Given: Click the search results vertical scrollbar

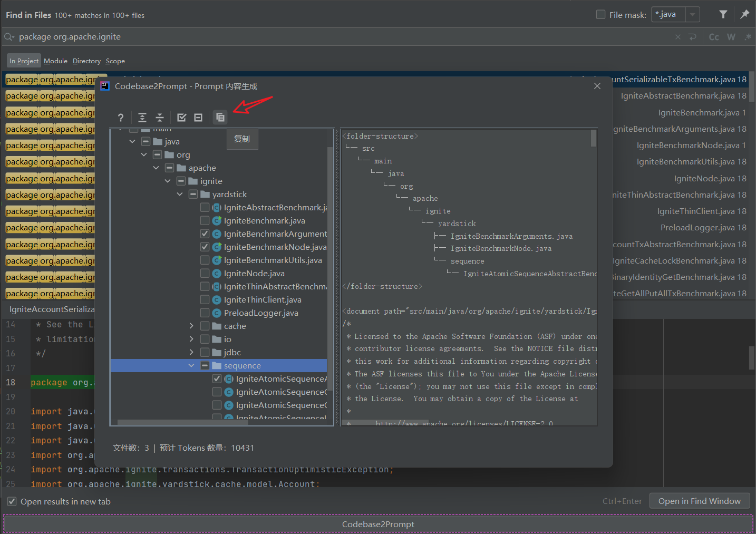Looking at the screenshot, I should point(752,87).
